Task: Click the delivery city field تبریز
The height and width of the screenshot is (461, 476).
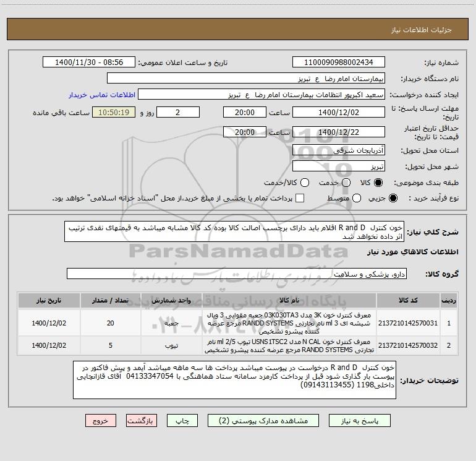Action: (x=339, y=166)
